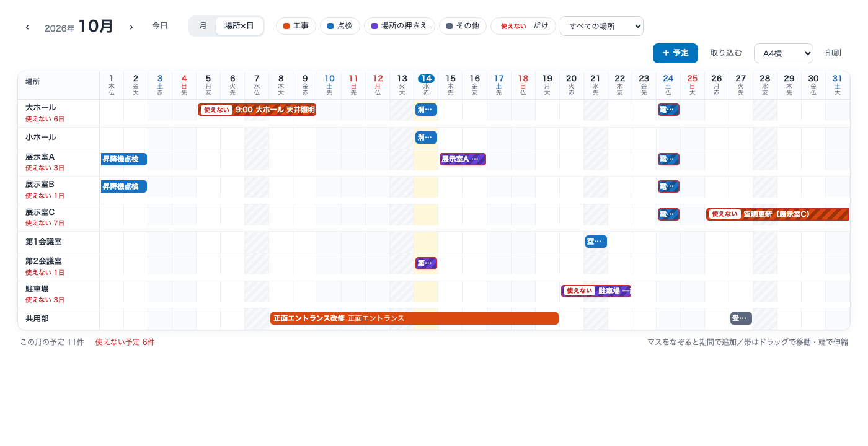
Task: Select the highlighted day 14 header
Action: (x=426, y=85)
